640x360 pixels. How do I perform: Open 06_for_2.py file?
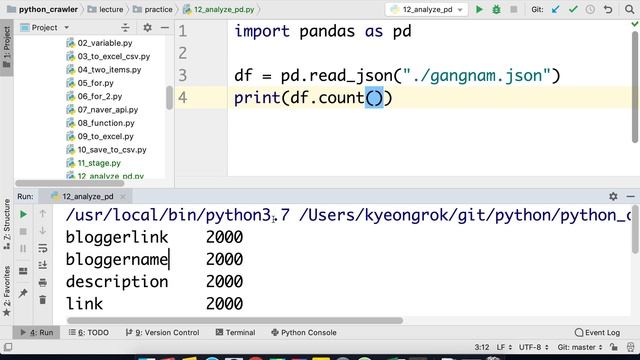(94, 96)
